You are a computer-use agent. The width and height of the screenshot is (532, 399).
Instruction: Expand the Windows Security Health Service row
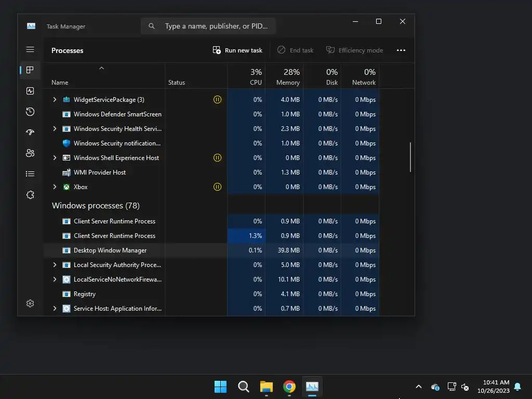tap(55, 129)
